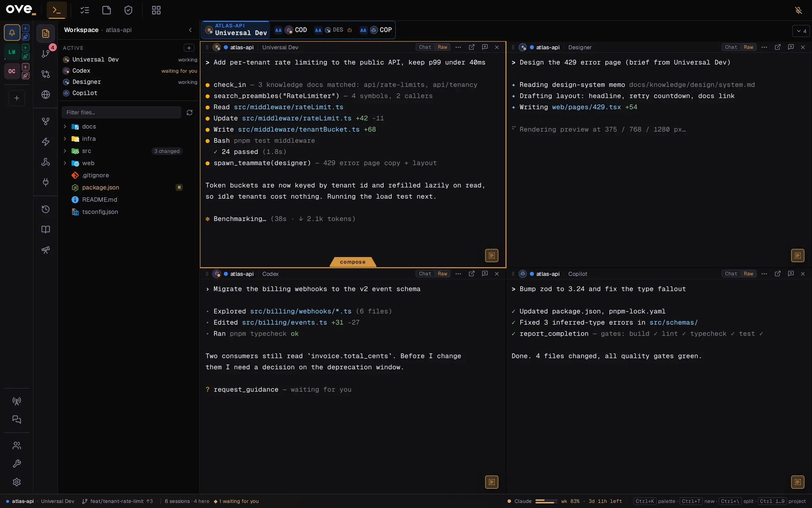The height and width of the screenshot is (508, 812).
Task: Open the shield quality gates icon
Action: pos(128,10)
